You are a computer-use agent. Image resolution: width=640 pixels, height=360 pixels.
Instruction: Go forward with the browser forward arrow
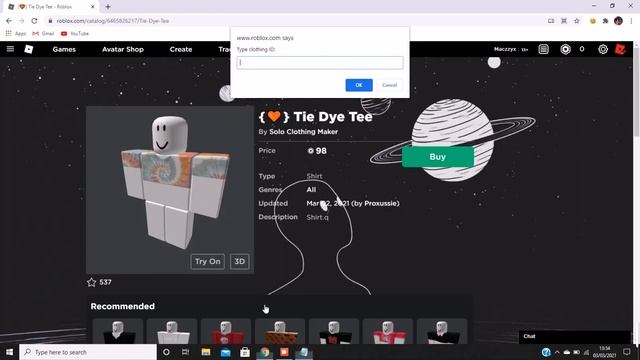(22, 20)
